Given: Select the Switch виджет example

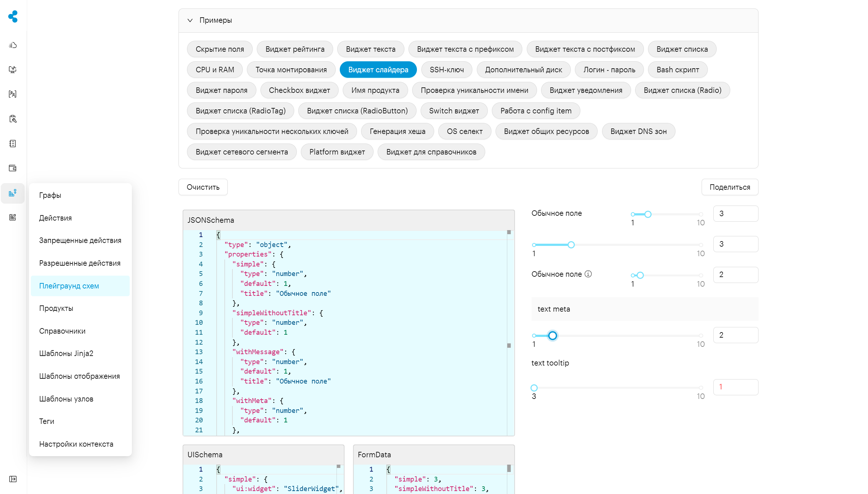Looking at the screenshot, I should tap(454, 111).
